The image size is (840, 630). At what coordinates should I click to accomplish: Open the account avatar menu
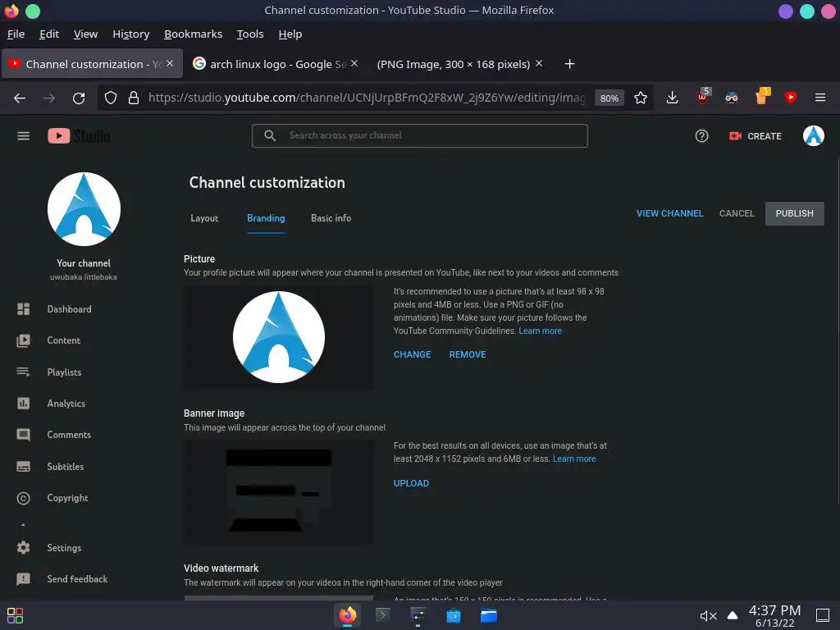(813, 136)
